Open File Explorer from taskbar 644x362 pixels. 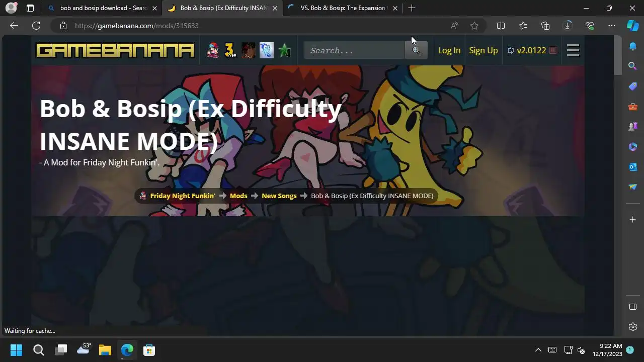point(105,350)
